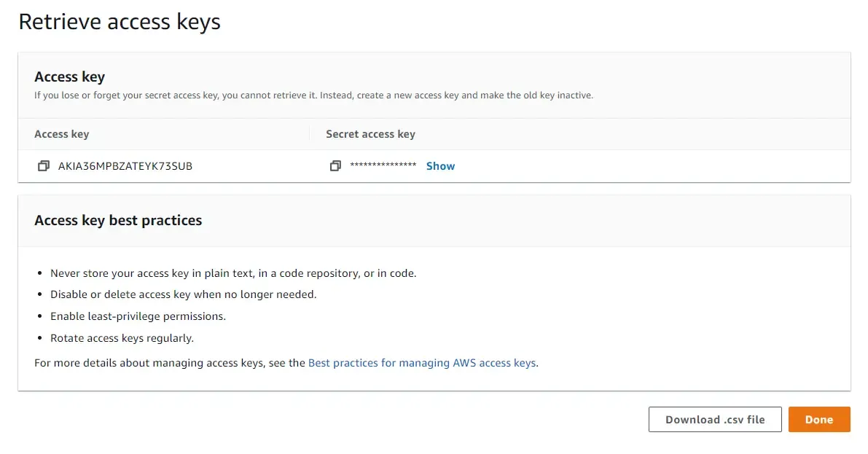Click the Never store your access key bullet
Viewport: 868px width, 454px height.
tap(233, 273)
